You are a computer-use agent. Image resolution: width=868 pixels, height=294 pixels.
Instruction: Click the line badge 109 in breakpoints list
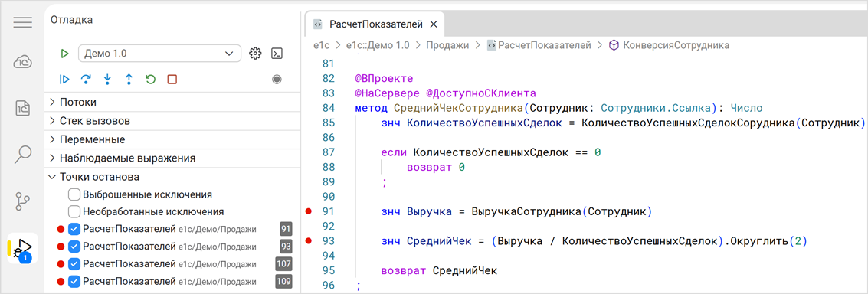[283, 281]
